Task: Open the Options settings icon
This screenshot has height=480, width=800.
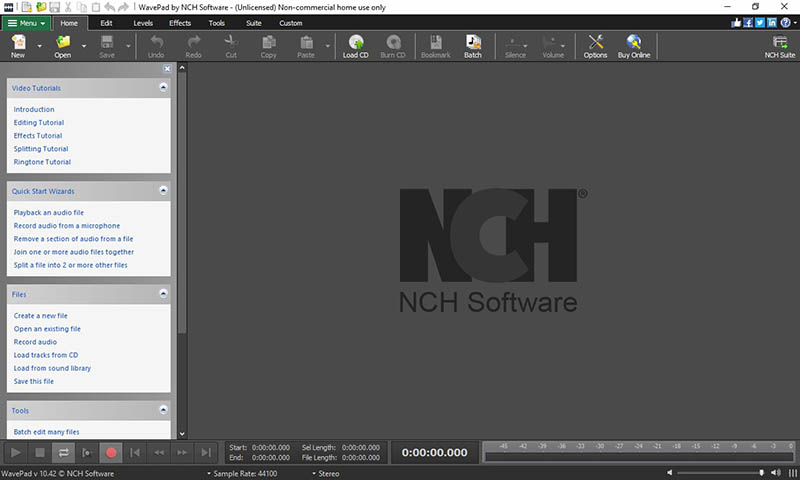Action: (595, 45)
